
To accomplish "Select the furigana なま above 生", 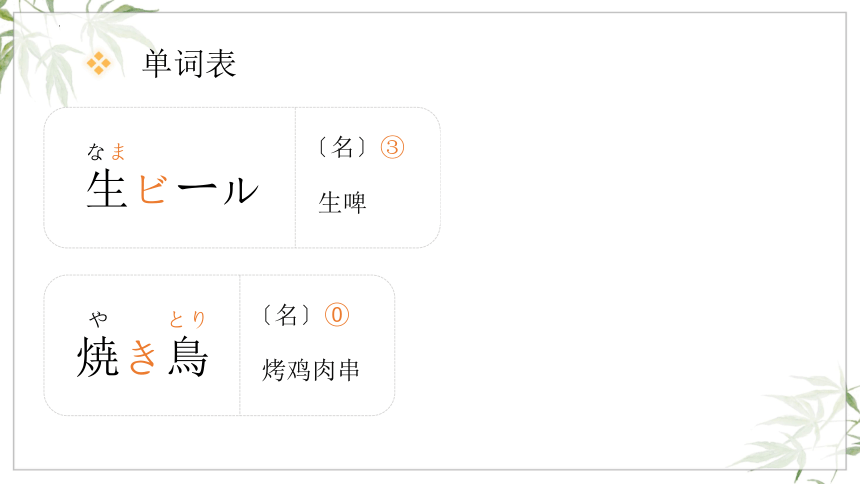I will coord(106,152).
